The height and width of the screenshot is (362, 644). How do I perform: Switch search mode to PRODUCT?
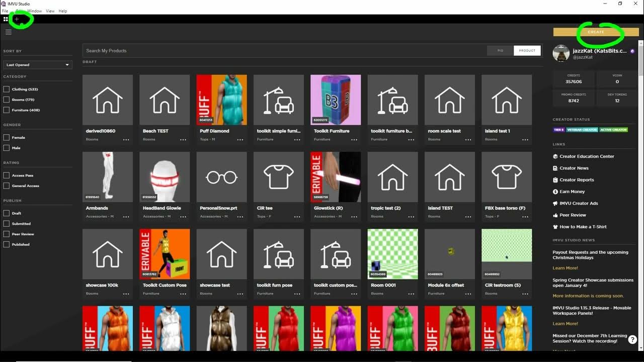click(x=527, y=50)
